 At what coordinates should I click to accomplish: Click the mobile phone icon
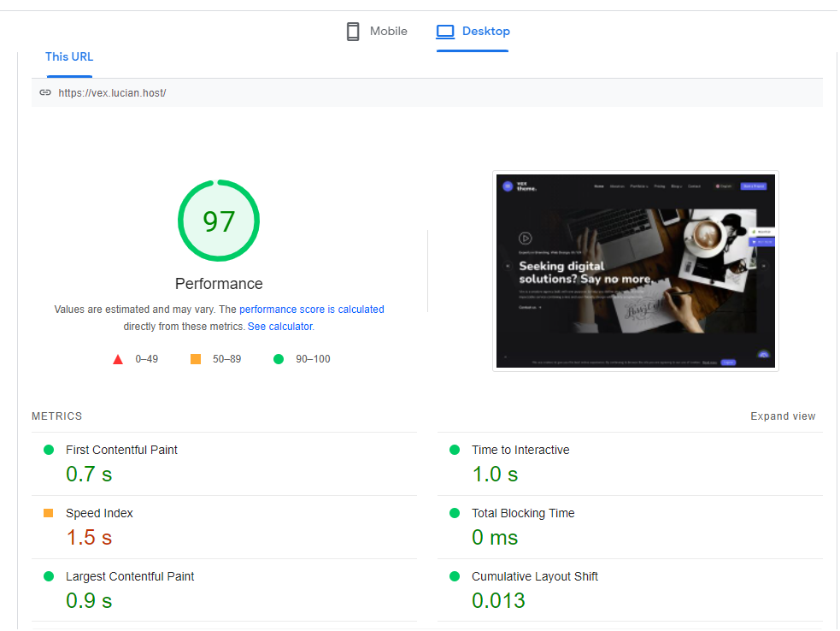tap(353, 31)
